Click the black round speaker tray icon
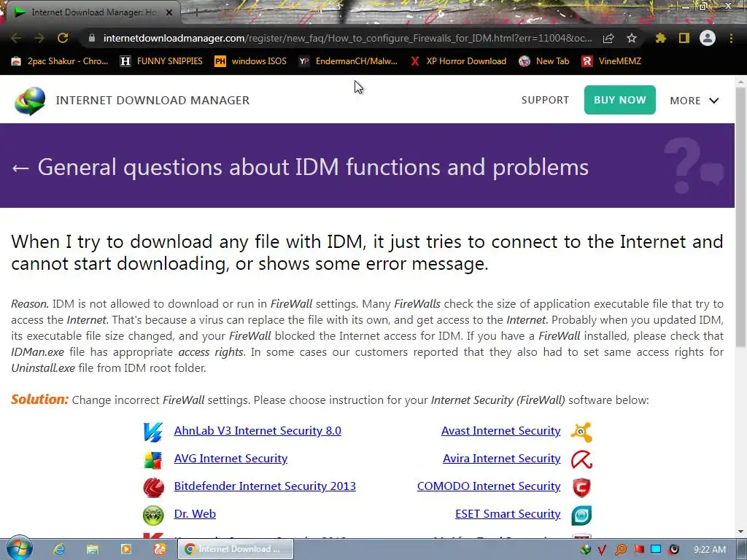 [x=673, y=550]
